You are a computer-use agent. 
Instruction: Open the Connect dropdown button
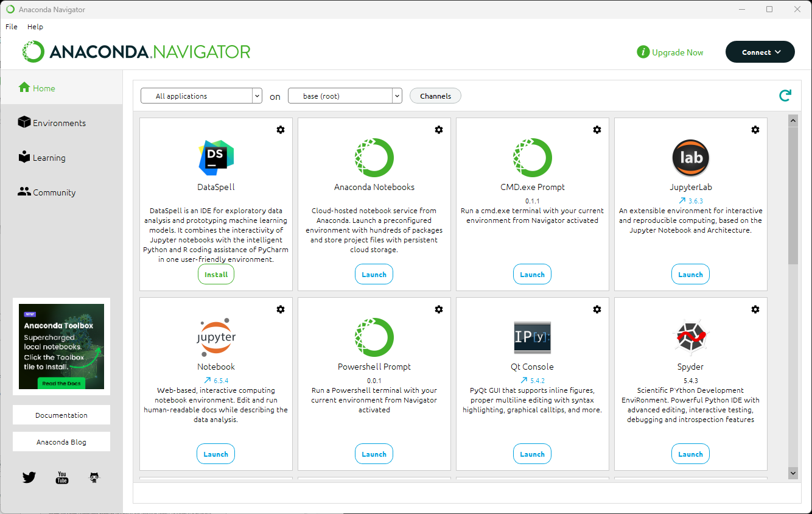point(760,52)
